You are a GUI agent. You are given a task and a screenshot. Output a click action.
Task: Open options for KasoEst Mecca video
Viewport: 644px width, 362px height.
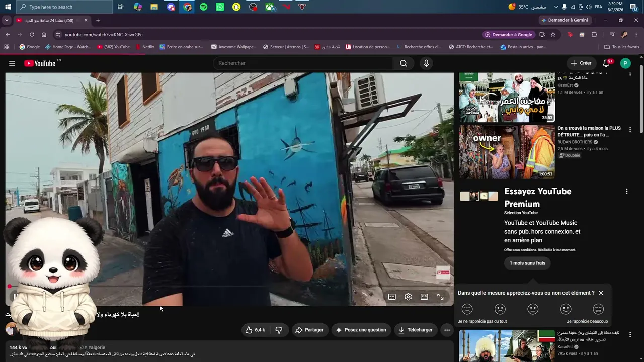630,74
